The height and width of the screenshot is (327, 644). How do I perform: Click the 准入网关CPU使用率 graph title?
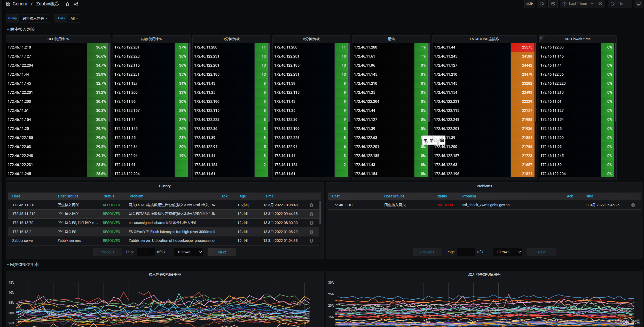point(484,274)
